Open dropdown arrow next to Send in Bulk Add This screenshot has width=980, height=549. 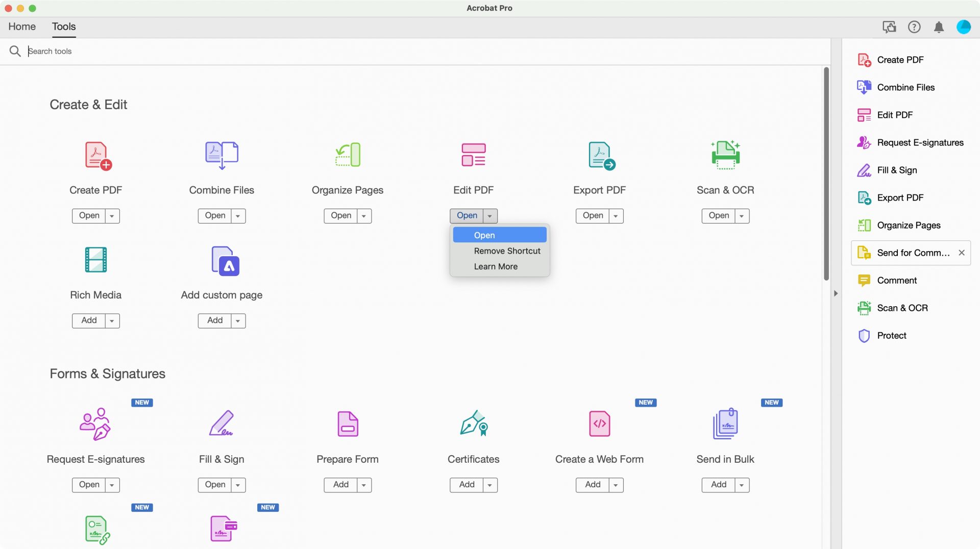(x=742, y=485)
